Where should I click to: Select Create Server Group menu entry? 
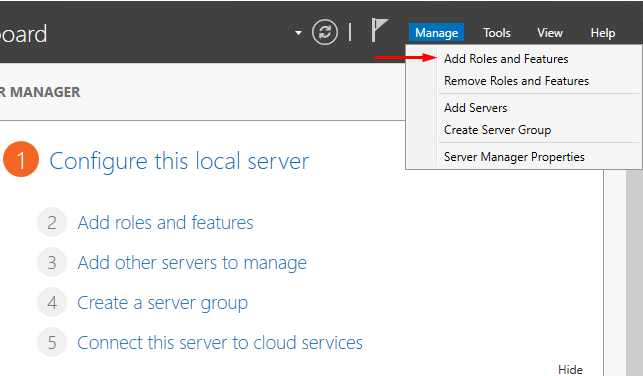497,130
